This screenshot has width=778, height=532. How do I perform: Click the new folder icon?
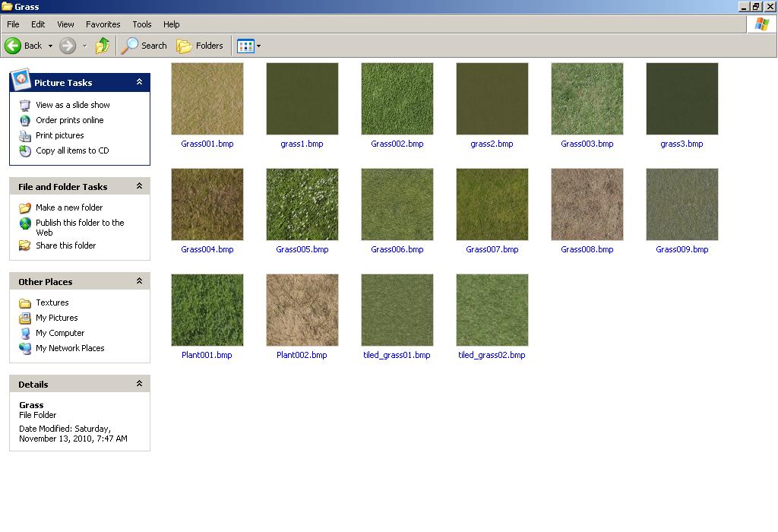(x=25, y=208)
